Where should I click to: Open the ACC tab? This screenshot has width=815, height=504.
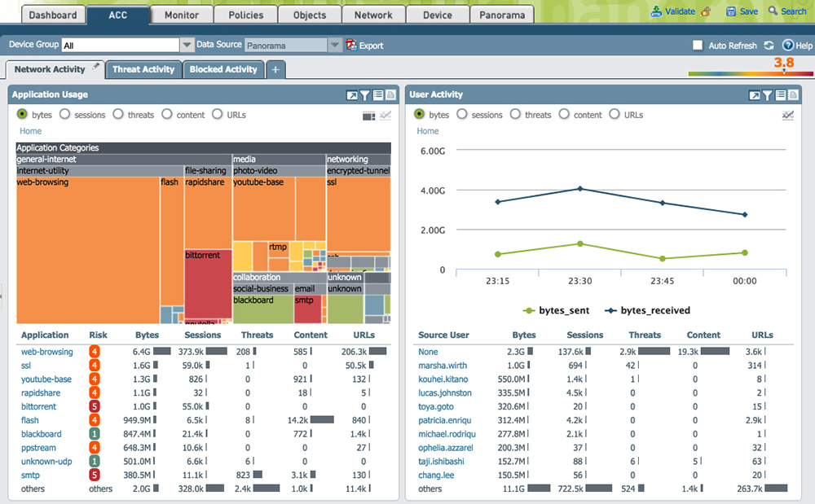pos(118,15)
